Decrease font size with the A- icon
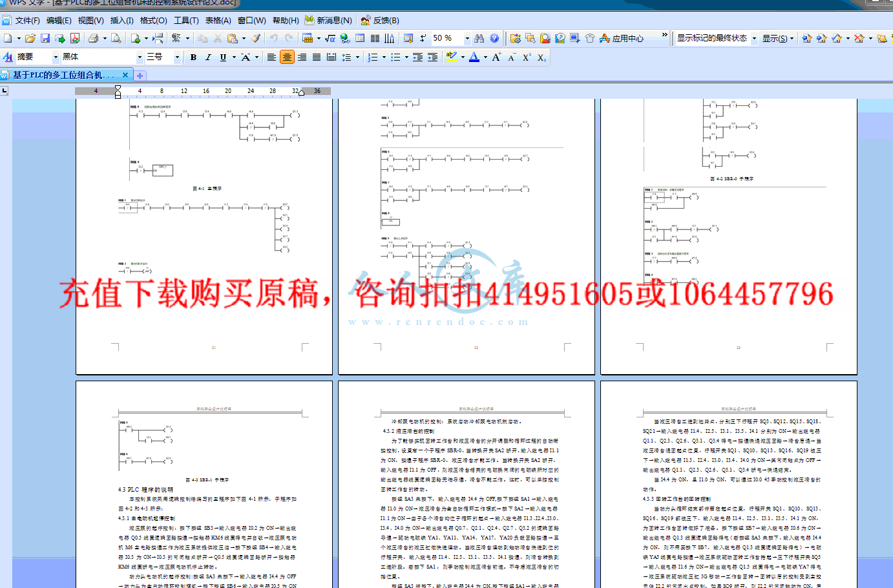 click(512, 58)
